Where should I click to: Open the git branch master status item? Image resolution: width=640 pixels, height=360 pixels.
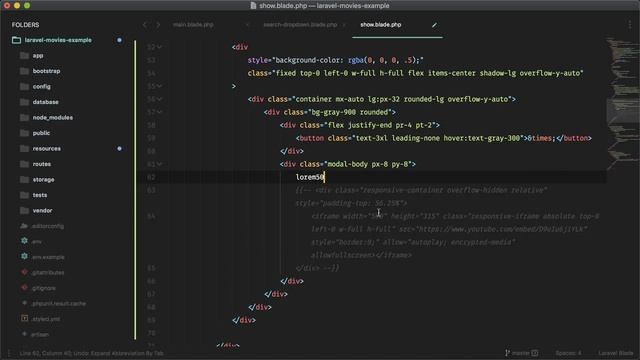point(522,353)
